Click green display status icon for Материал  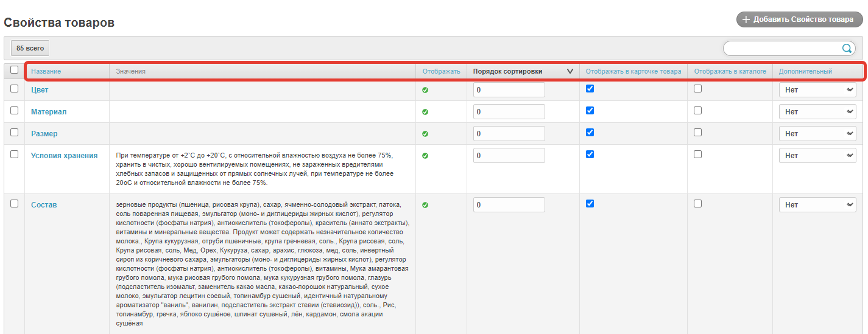coord(425,112)
